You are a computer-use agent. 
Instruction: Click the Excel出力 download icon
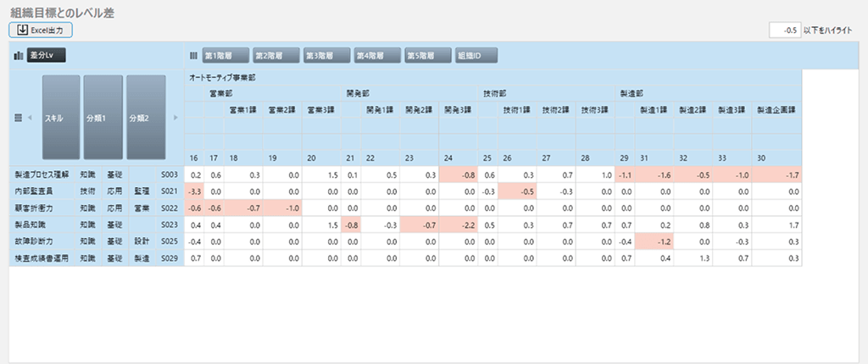pos(22,30)
